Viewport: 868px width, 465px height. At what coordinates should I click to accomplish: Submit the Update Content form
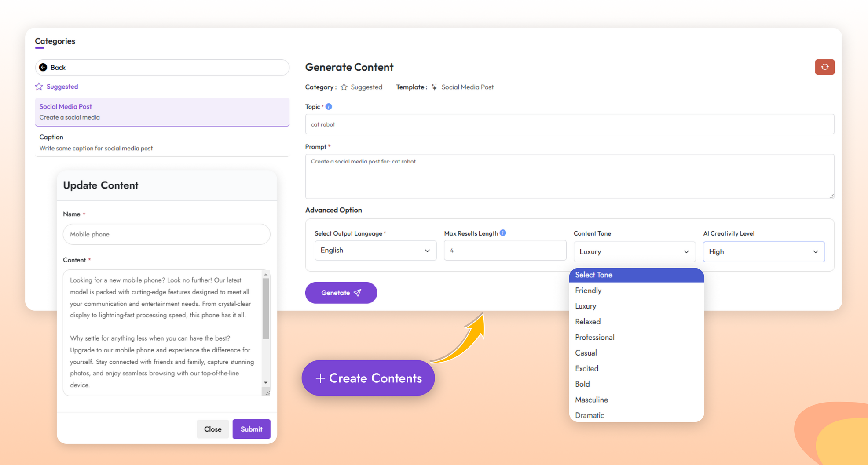251,429
